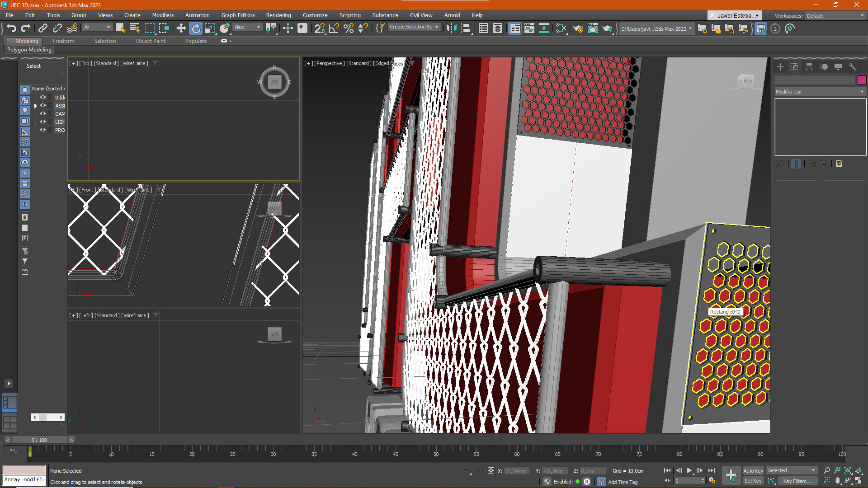Activate the Select and Rotate tool
The width and height of the screenshot is (868, 488).
coord(196,28)
